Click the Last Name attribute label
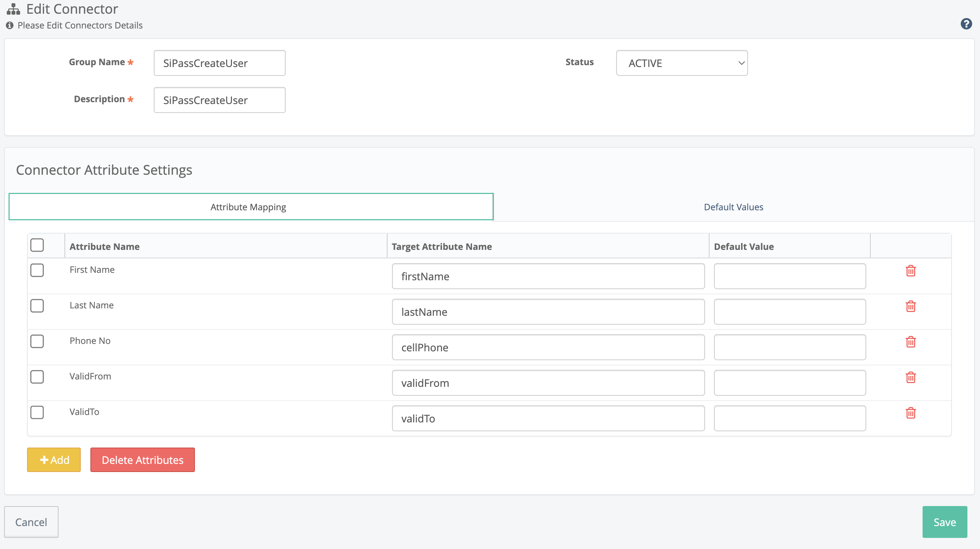Image resolution: width=980 pixels, height=549 pixels. click(92, 305)
